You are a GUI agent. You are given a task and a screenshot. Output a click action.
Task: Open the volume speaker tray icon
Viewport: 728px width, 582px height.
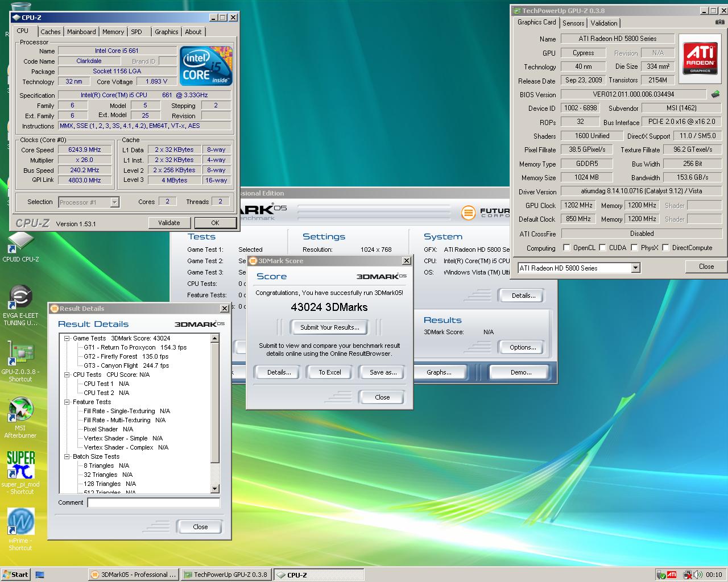(697, 575)
